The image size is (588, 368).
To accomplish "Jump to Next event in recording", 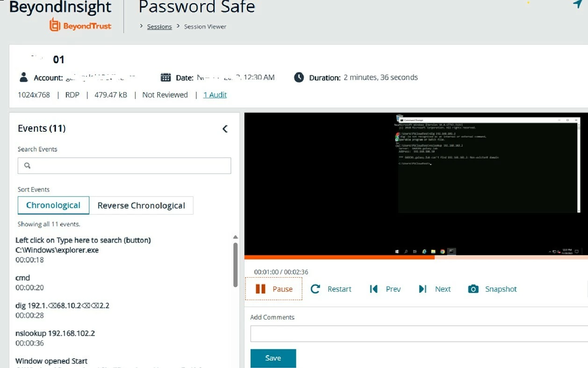I will 435,289.
